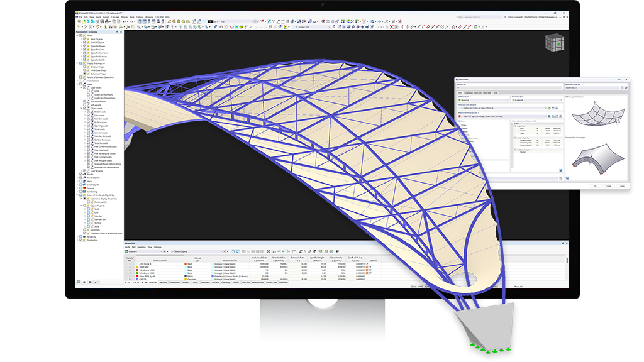The width and height of the screenshot is (644, 362).
Task: Click the Find icon in the Materials panel toolbar
Action: [337, 251]
